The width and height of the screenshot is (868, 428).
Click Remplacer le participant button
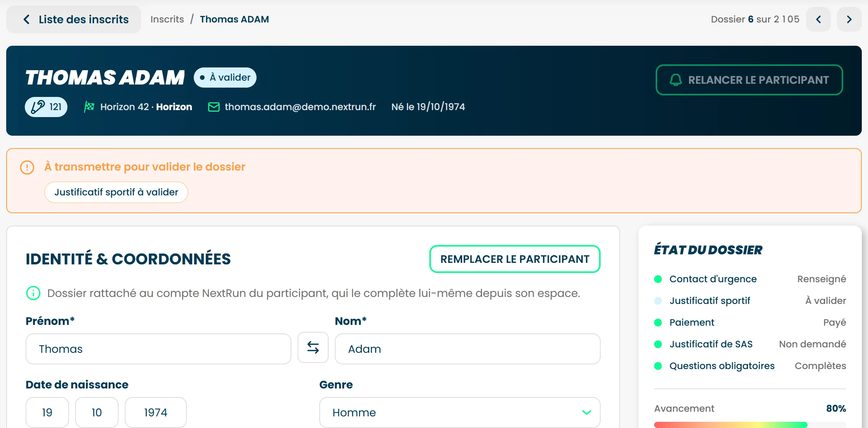515,259
